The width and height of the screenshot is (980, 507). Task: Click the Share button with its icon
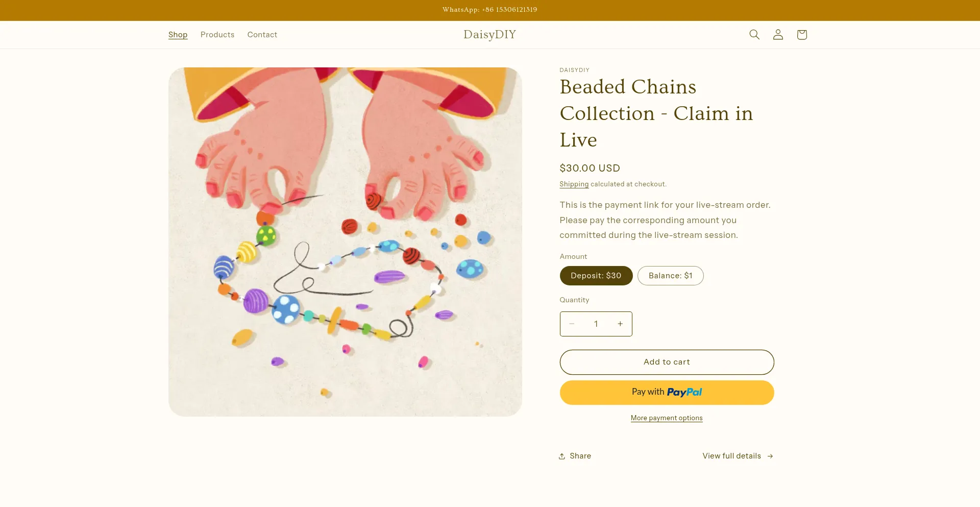click(x=575, y=456)
